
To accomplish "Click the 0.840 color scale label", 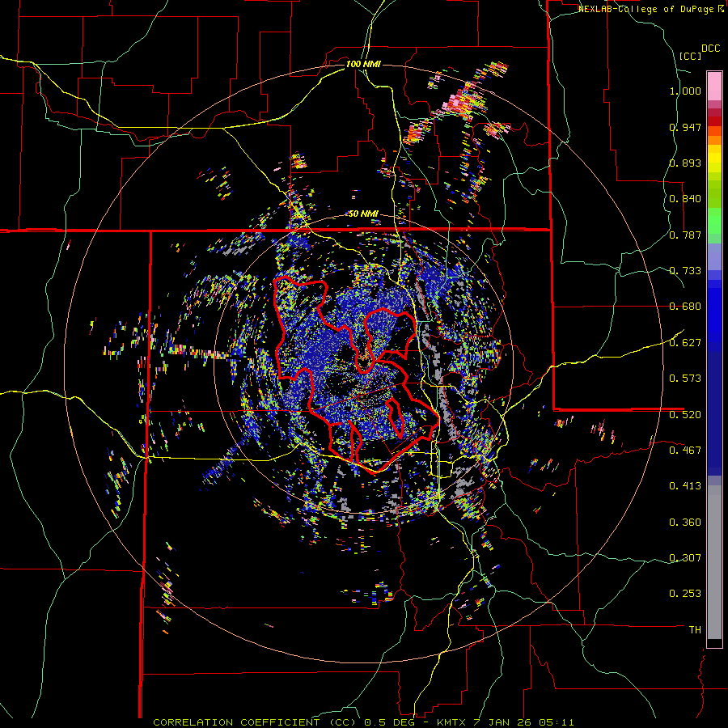I will pyautogui.click(x=685, y=199).
